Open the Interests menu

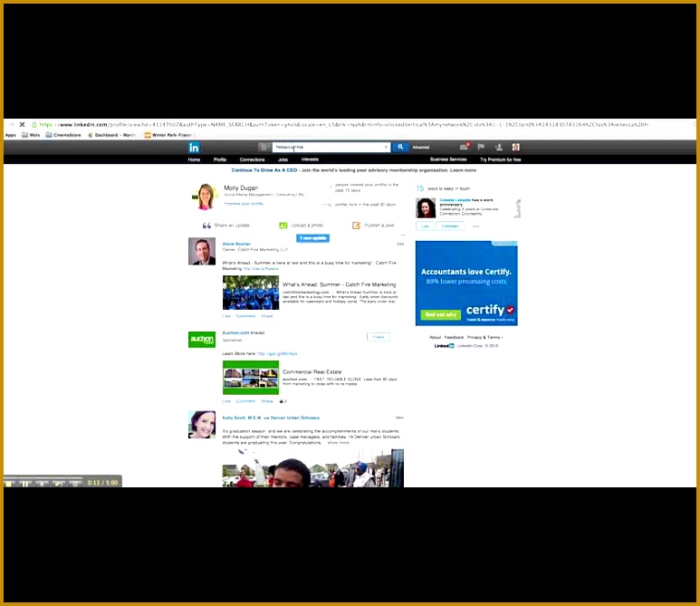(310, 159)
